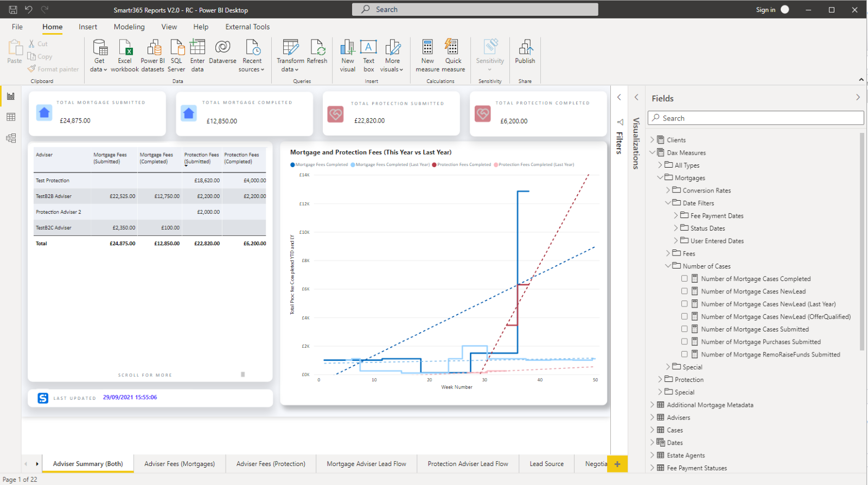Check Number of Mortgage RemoRaiseFunds Submitted
The height and width of the screenshot is (485, 868).
tap(685, 354)
